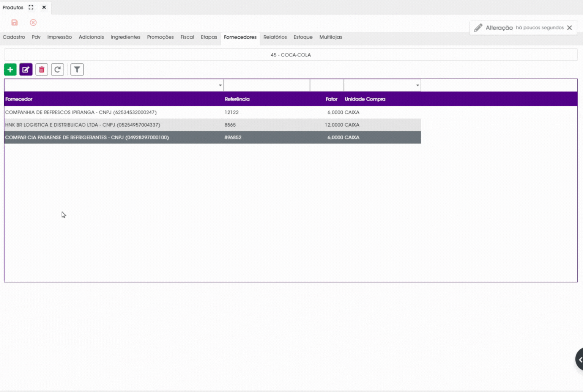This screenshot has width=583, height=392.
Task: Open the filter funnel icon
Action: tap(77, 69)
